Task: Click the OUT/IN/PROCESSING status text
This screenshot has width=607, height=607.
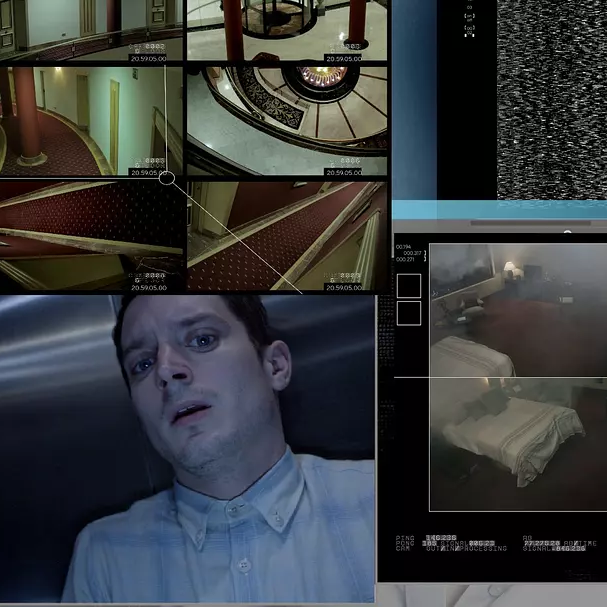Action: point(466,549)
